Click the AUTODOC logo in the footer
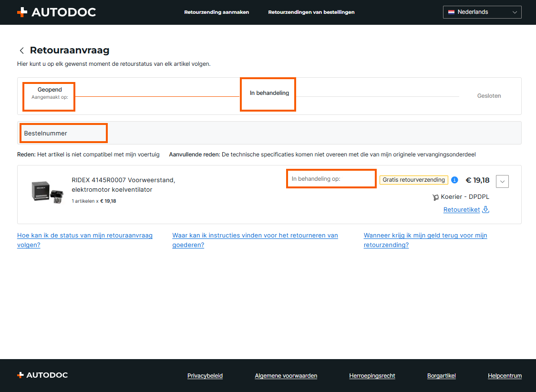This screenshot has width=536, height=392. 42,375
